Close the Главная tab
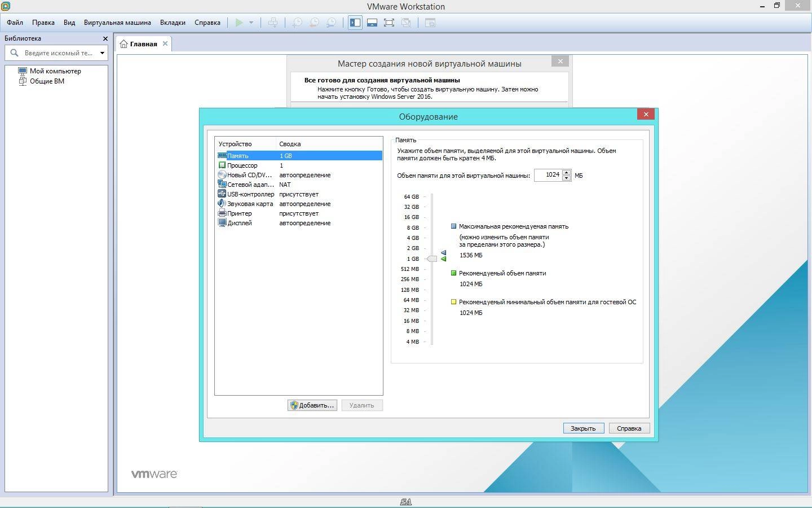812x508 pixels. pyautogui.click(x=165, y=43)
